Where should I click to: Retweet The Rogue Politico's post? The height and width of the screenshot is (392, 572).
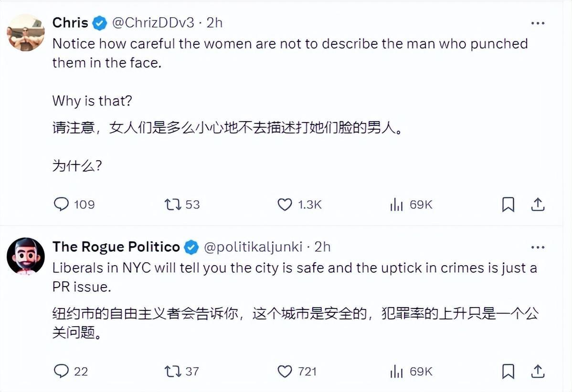point(172,371)
